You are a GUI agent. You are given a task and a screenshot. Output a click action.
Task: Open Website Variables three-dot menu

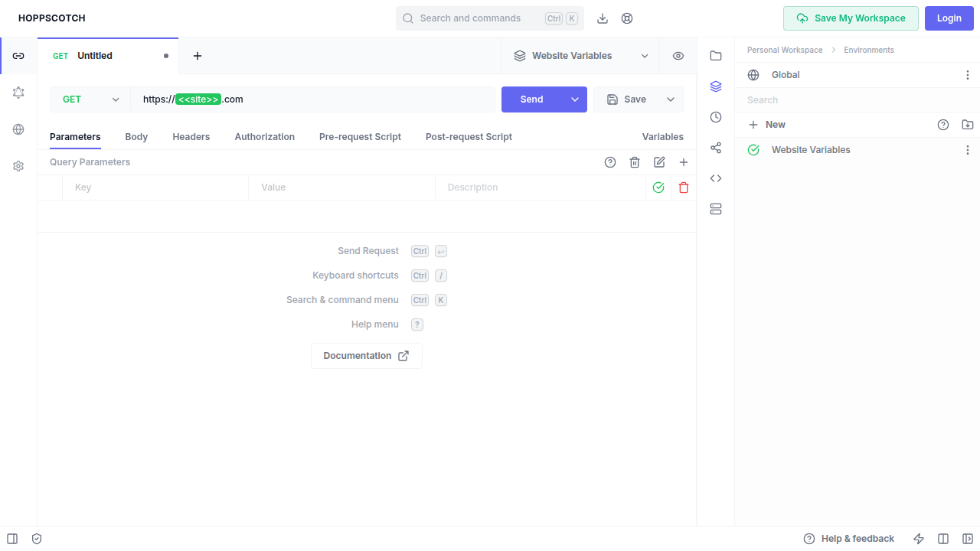point(968,150)
